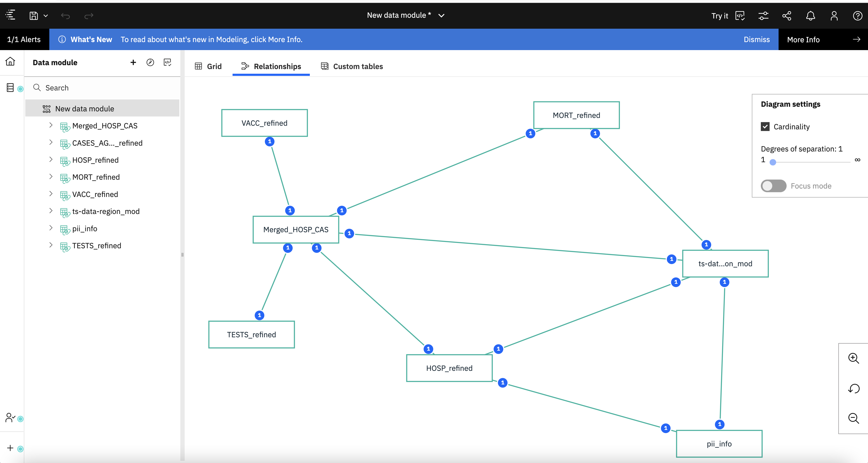Open the properties sliders icon
The height and width of the screenshot is (463, 868).
point(763,16)
